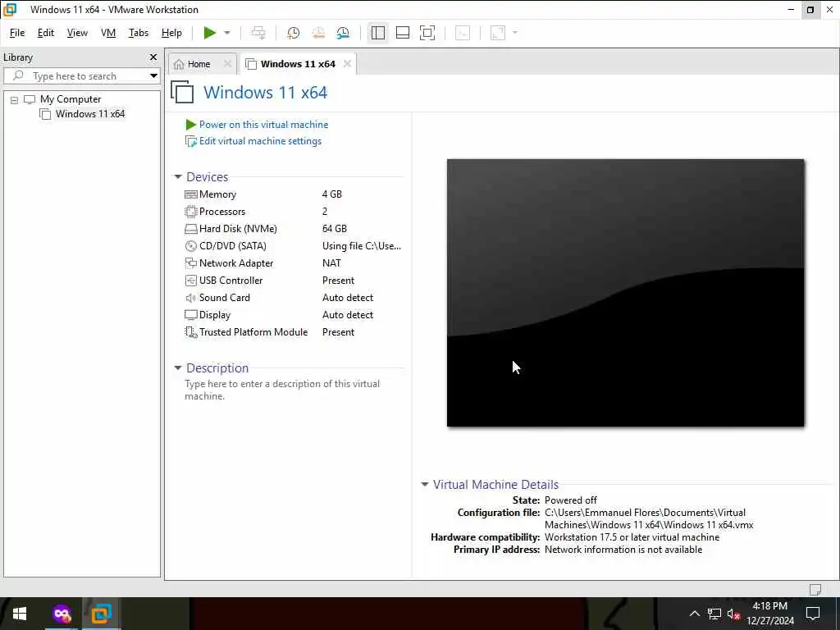
Task: Collapse the My Computer tree node
Action: (15, 100)
